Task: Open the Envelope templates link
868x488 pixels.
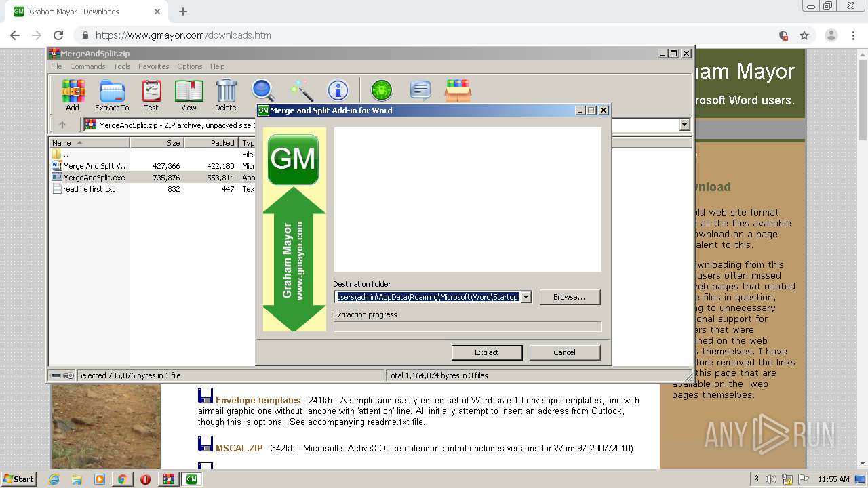Action: tap(258, 400)
